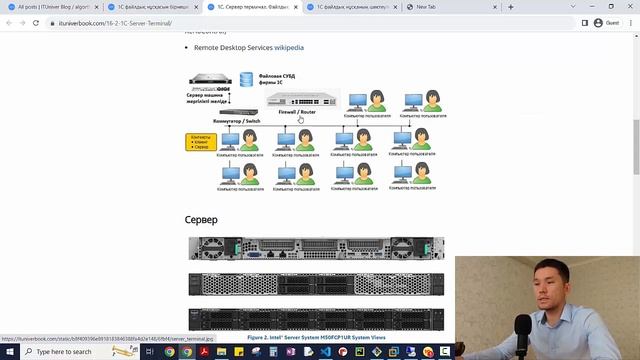Launch Visual Studio Code from taskbar
This screenshot has width=640, height=360.
tap(325, 351)
